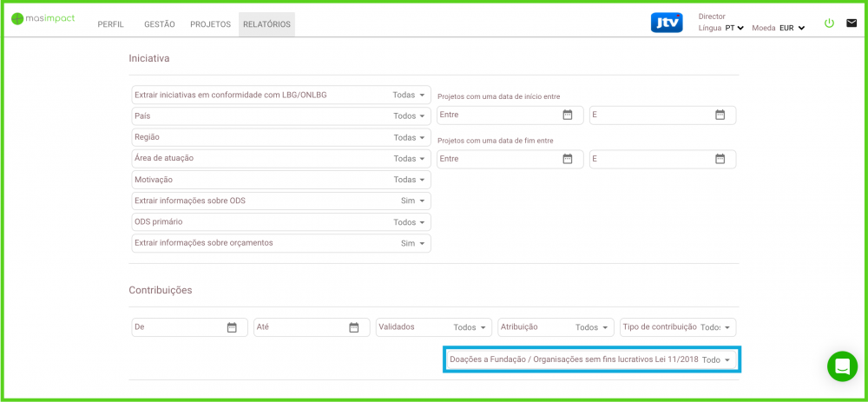Click the green power logout icon
Image resolution: width=868 pixels, height=402 pixels.
coord(829,23)
